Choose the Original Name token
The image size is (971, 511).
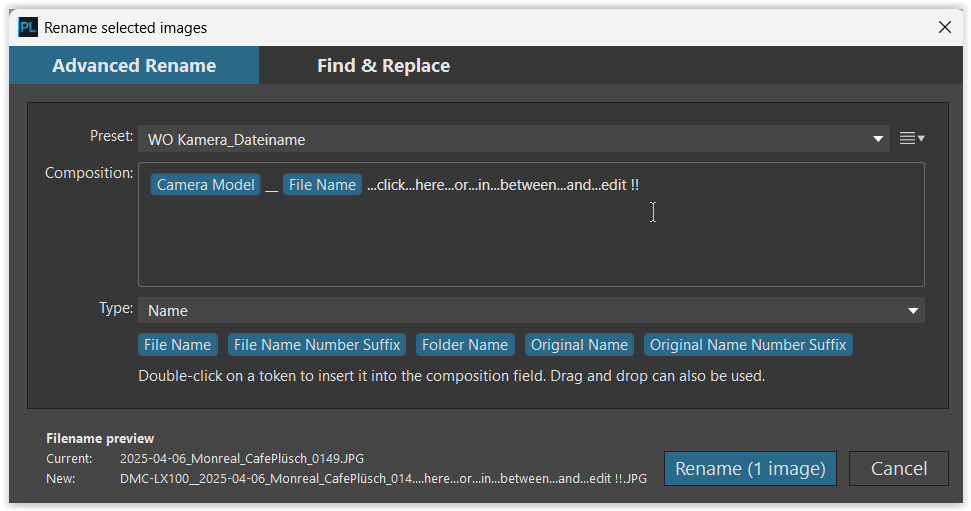click(579, 345)
